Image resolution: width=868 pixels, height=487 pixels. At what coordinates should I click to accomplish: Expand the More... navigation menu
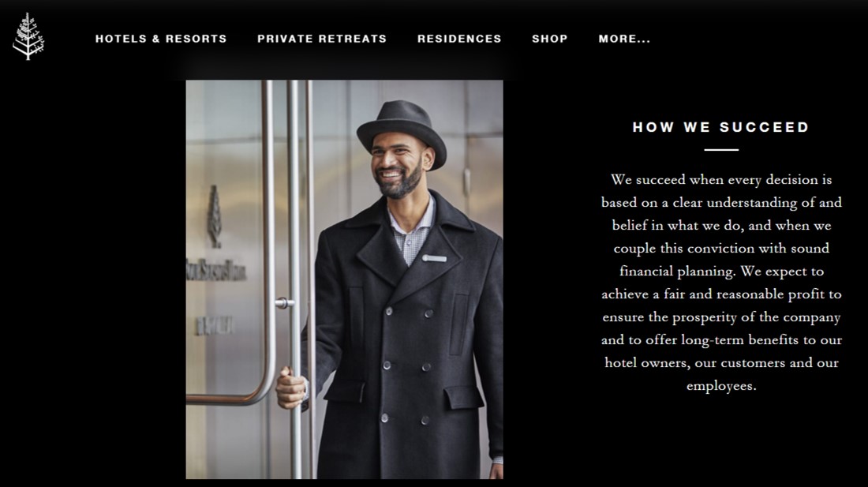pyautogui.click(x=624, y=39)
